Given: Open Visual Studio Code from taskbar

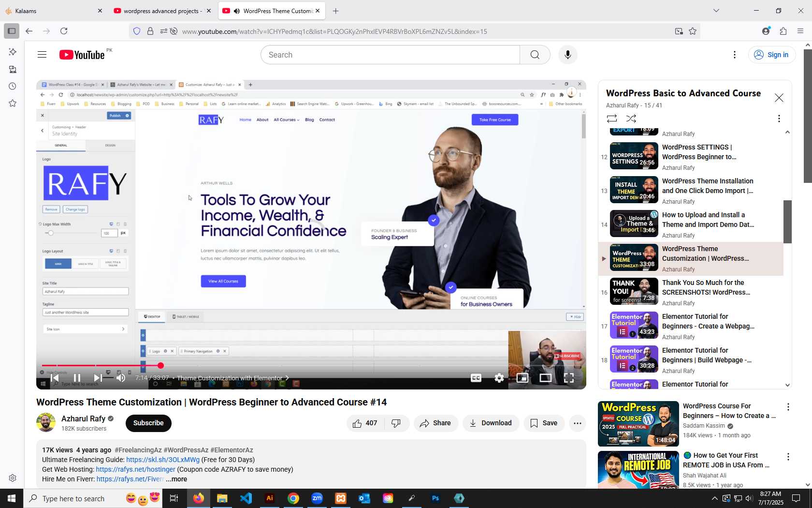Looking at the screenshot, I should 246,498.
